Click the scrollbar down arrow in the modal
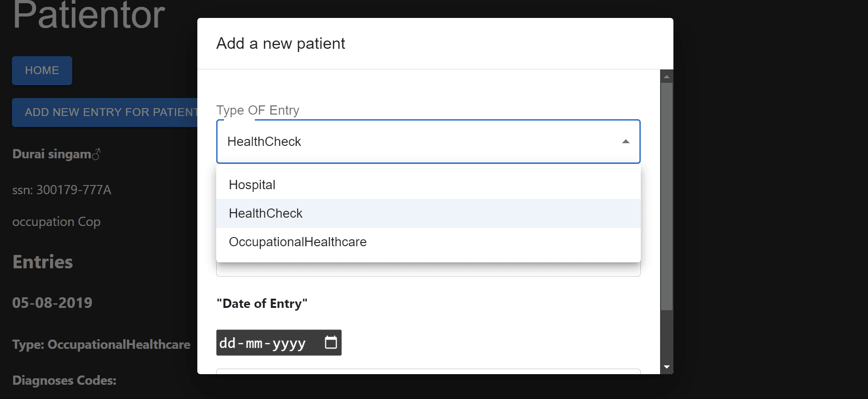Image resolution: width=868 pixels, height=399 pixels. point(666,367)
